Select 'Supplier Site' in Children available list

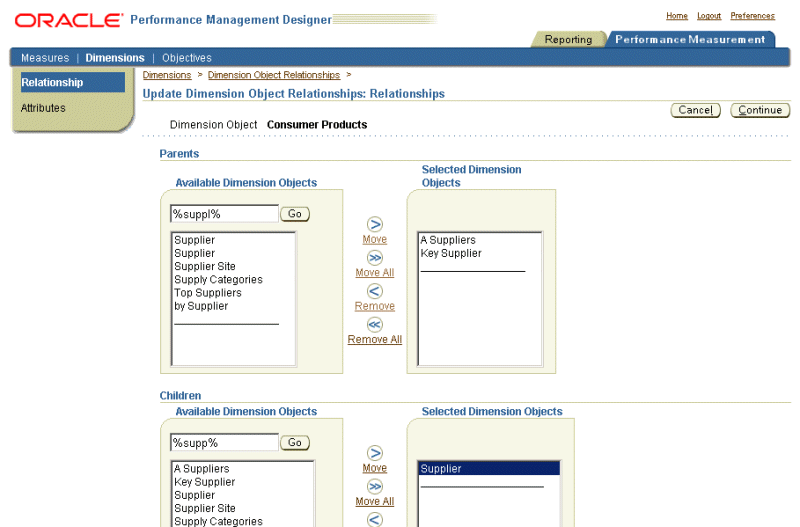coord(242,508)
